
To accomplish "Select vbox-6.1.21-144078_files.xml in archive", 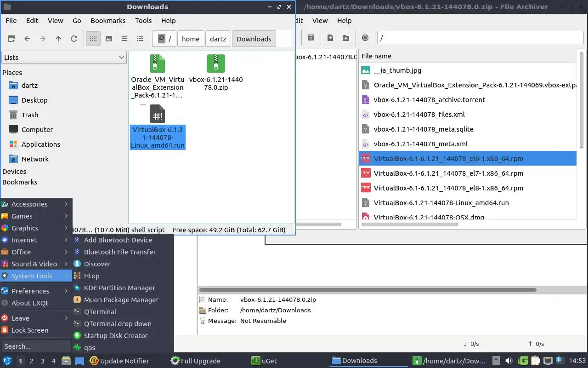I will coord(467,115).
